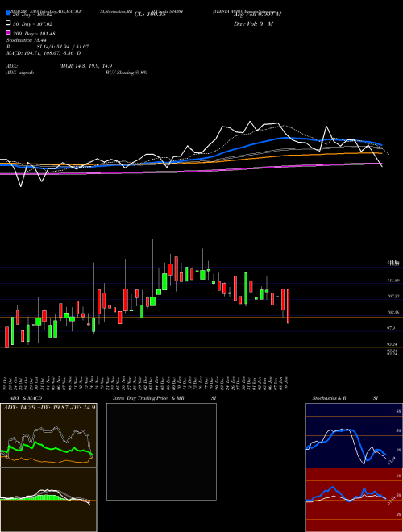
Task: Click the white 50 Day legend swatch
Action: (9, 23)
